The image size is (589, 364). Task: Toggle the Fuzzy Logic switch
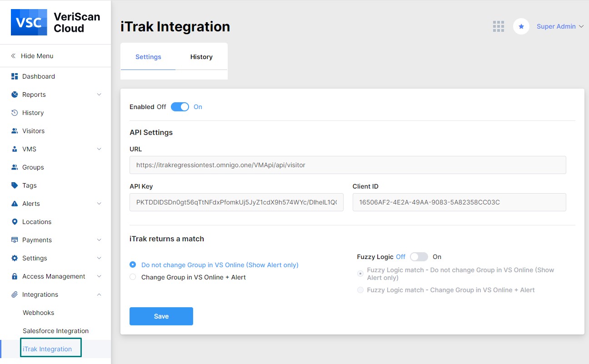coord(419,257)
